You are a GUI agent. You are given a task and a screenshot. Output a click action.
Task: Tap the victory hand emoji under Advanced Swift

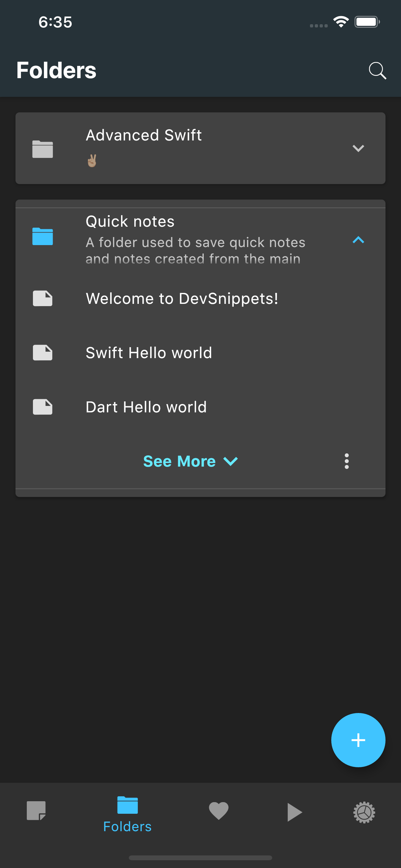click(x=92, y=160)
